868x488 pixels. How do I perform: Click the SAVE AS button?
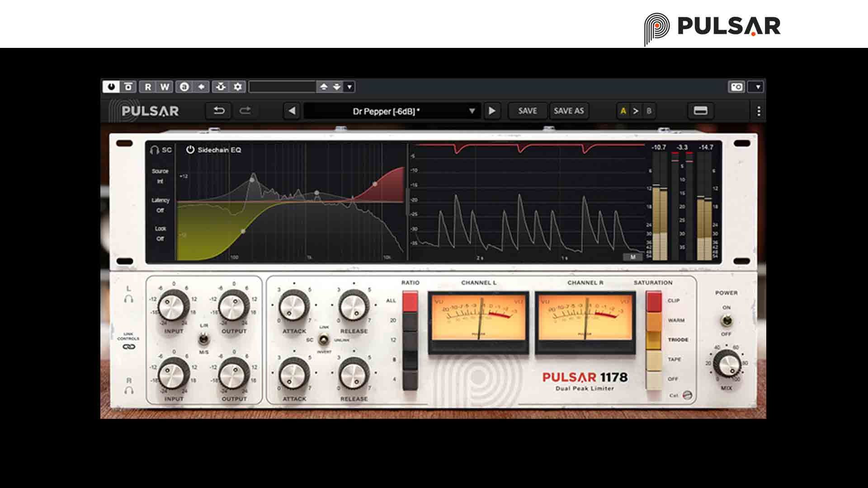(x=570, y=111)
